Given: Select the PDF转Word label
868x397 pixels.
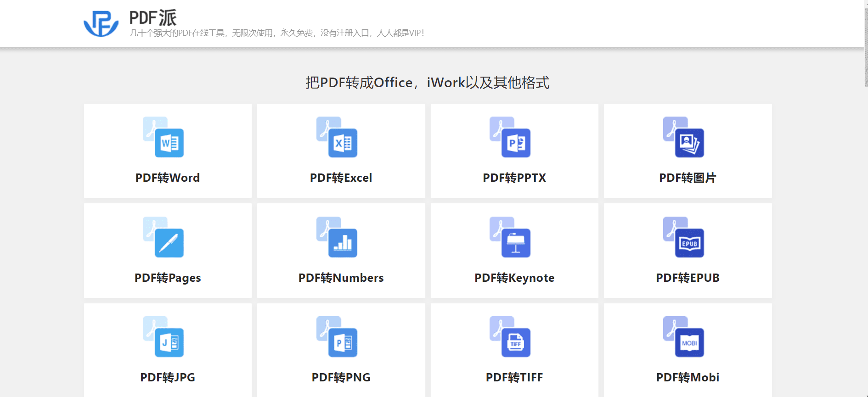Looking at the screenshot, I should 168,178.
